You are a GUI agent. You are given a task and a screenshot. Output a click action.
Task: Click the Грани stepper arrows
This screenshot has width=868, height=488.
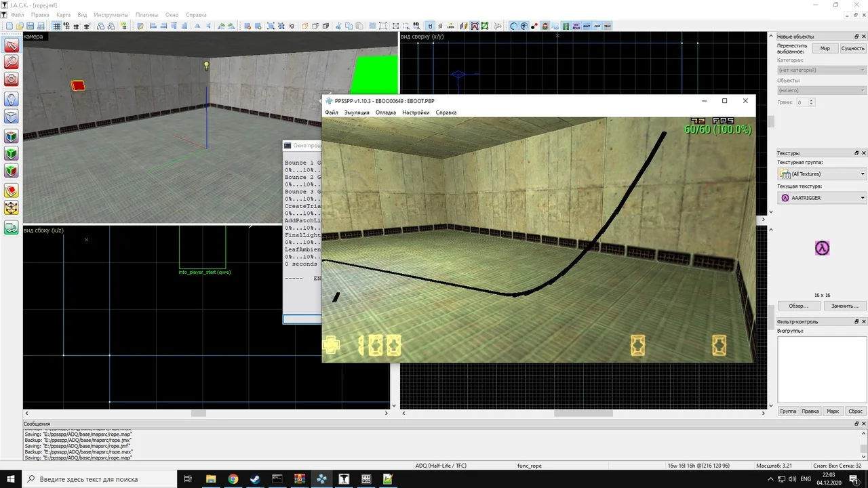(x=812, y=102)
